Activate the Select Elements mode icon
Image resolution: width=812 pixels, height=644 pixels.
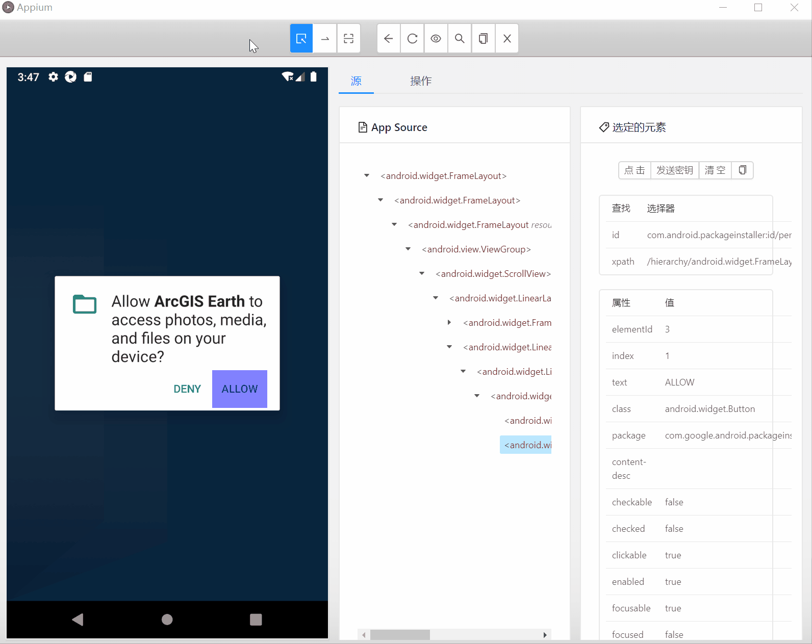pyautogui.click(x=301, y=38)
